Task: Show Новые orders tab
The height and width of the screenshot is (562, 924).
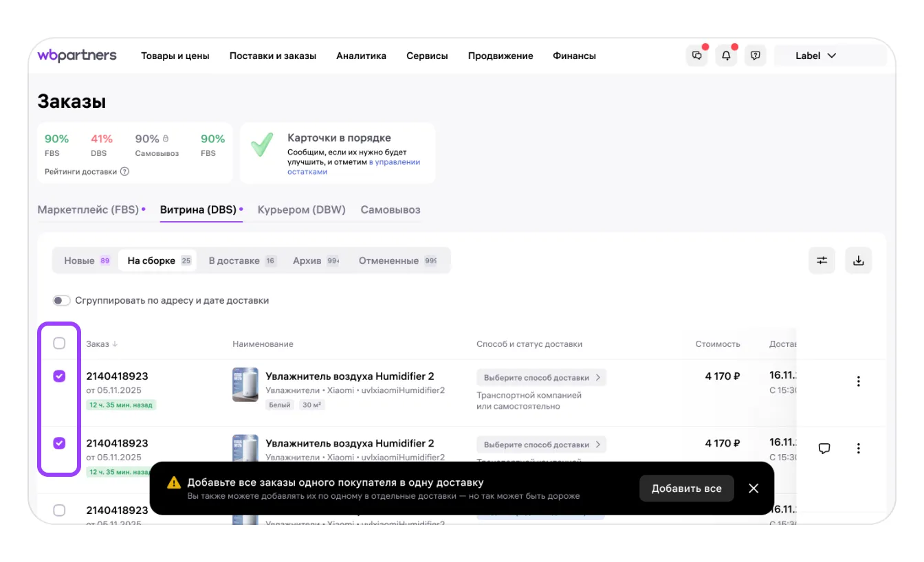Action: tap(87, 261)
